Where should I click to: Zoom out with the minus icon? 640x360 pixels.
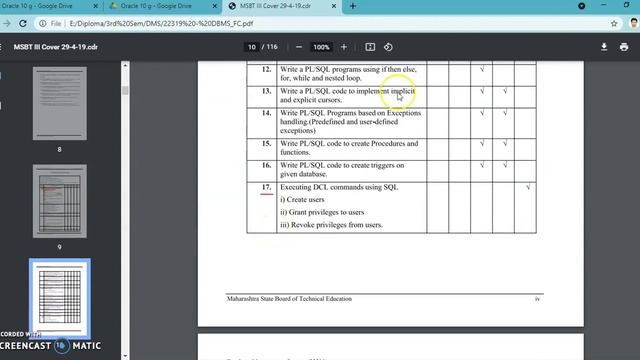point(299,47)
